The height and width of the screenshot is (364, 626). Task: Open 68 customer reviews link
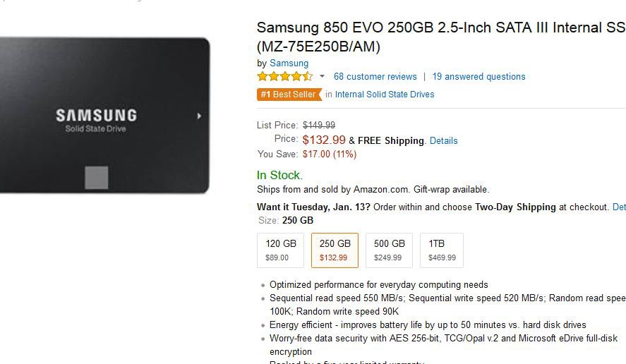pyautogui.click(x=375, y=77)
